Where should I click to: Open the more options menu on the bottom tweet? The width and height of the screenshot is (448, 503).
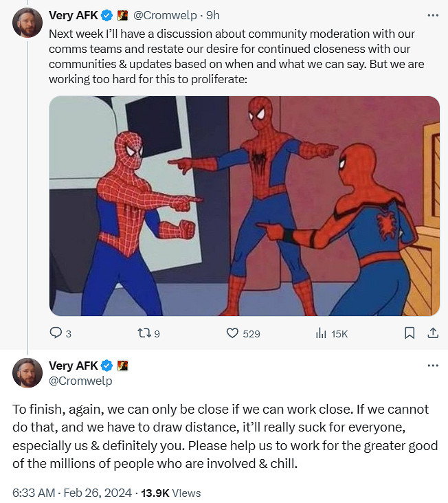[x=432, y=366]
